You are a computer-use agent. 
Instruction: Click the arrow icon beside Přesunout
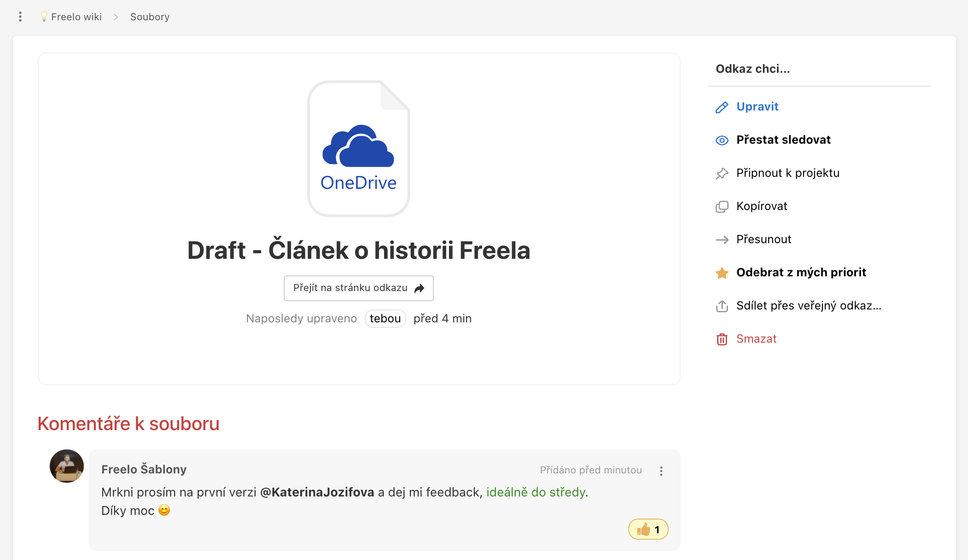tap(722, 240)
